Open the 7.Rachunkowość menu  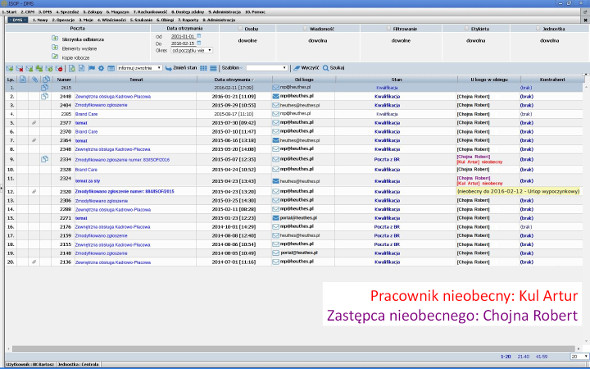pyautogui.click(x=150, y=12)
